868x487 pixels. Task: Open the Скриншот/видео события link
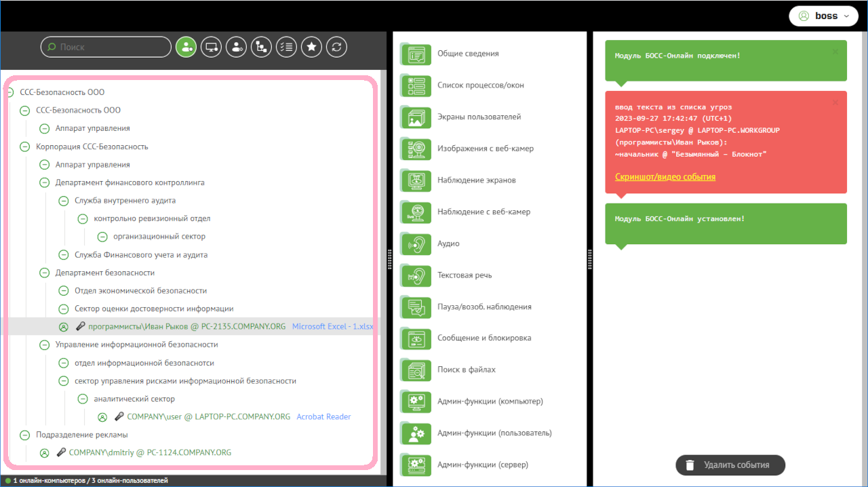coord(665,177)
